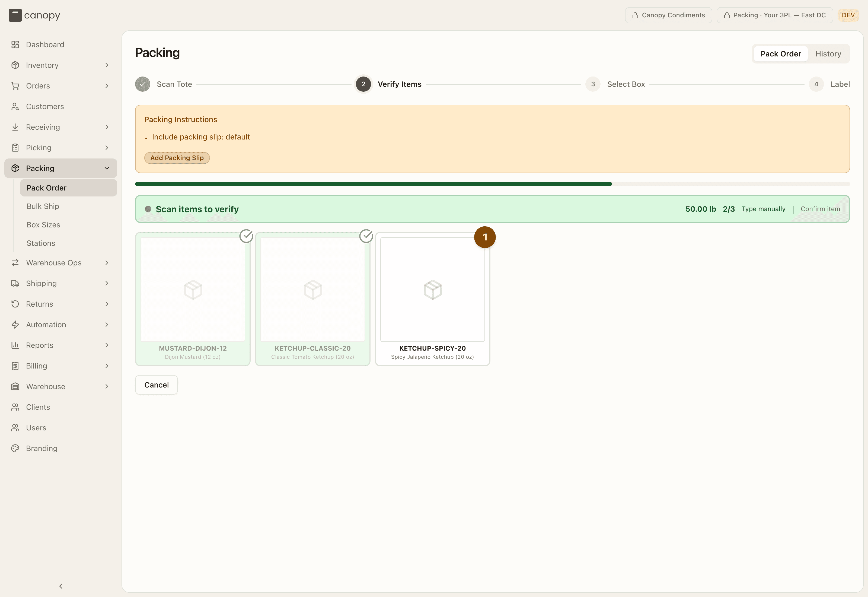
Task: Click verified checkmark on MUSTARD-DIJON-12 card
Action: click(246, 236)
